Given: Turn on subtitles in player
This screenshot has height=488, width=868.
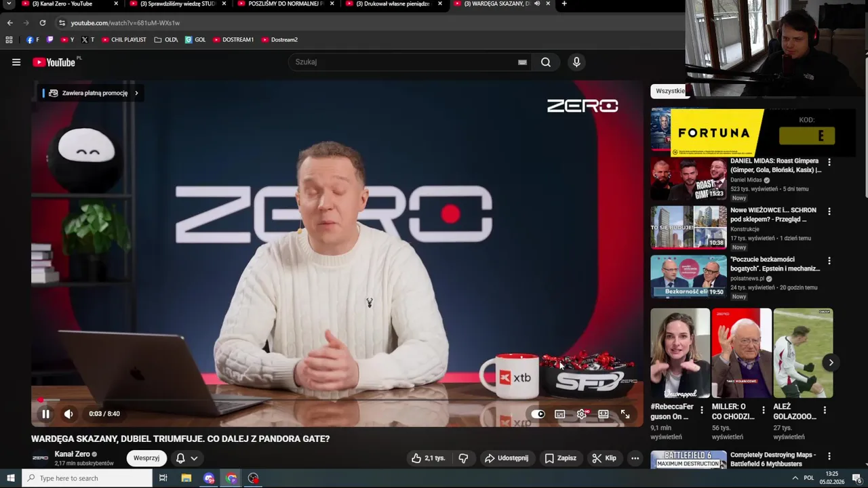Looking at the screenshot, I should [x=560, y=414].
